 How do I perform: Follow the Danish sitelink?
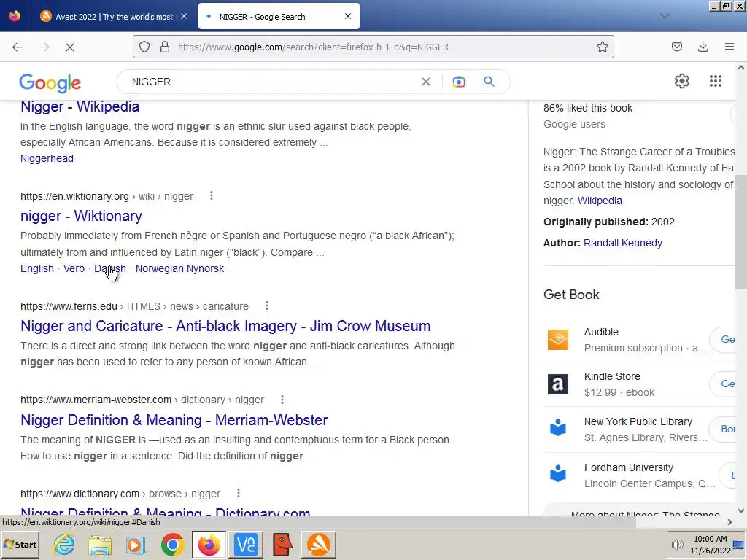(110, 268)
